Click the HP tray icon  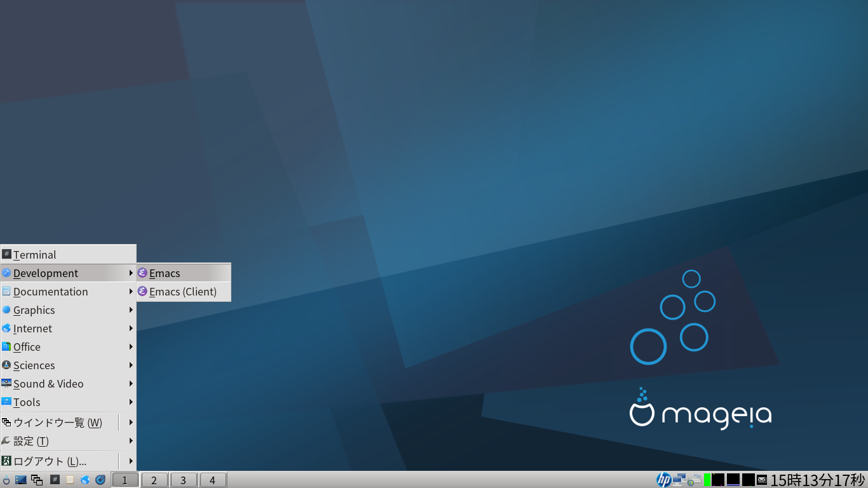click(x=664, y=480)
